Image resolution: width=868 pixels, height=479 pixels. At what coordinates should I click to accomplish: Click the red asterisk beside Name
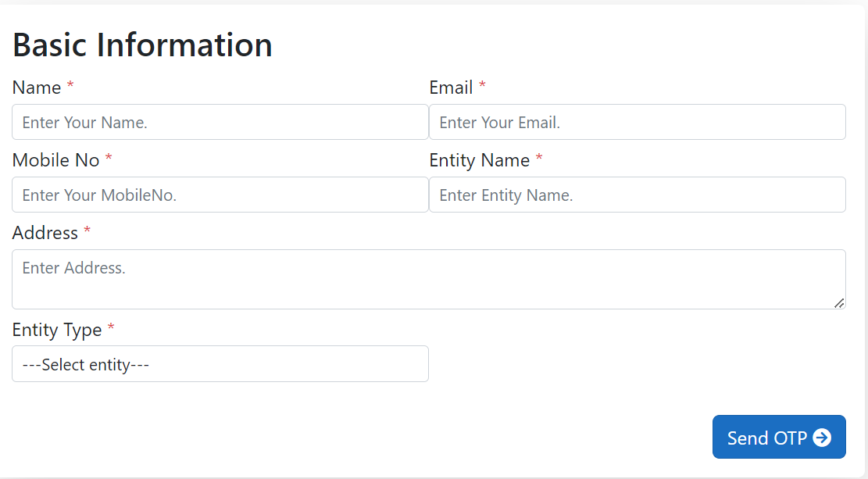click(70, 84)
